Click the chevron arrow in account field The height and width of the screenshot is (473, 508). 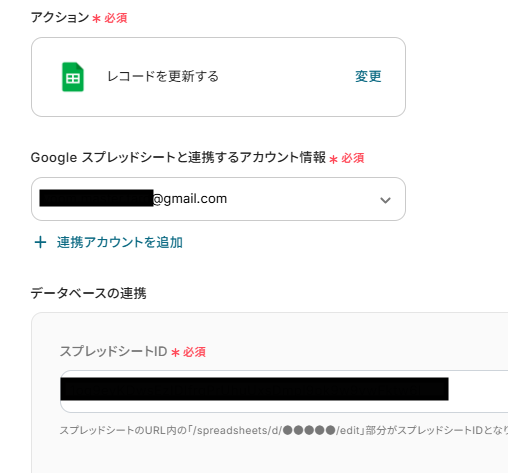click(x=385, y=200)
